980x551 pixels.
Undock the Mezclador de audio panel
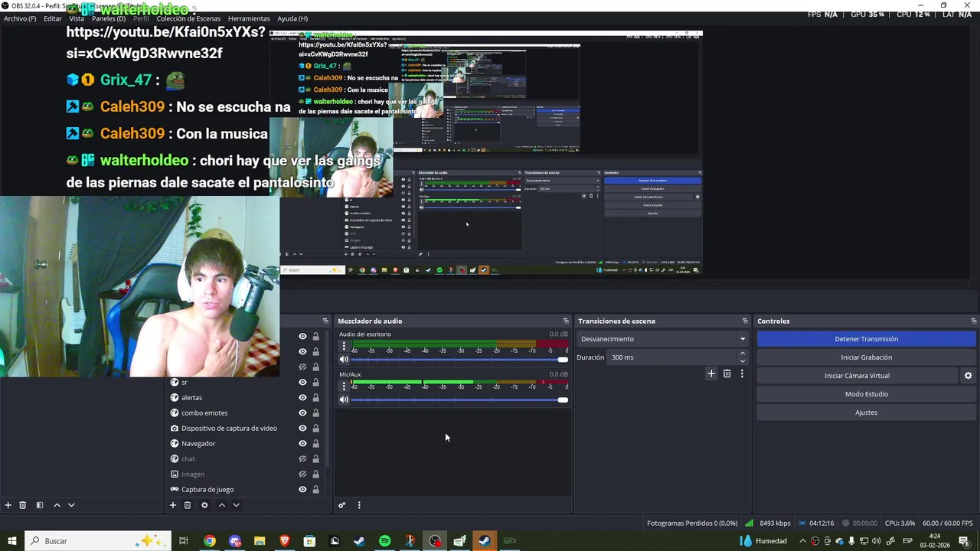click(x=566, y=321)
